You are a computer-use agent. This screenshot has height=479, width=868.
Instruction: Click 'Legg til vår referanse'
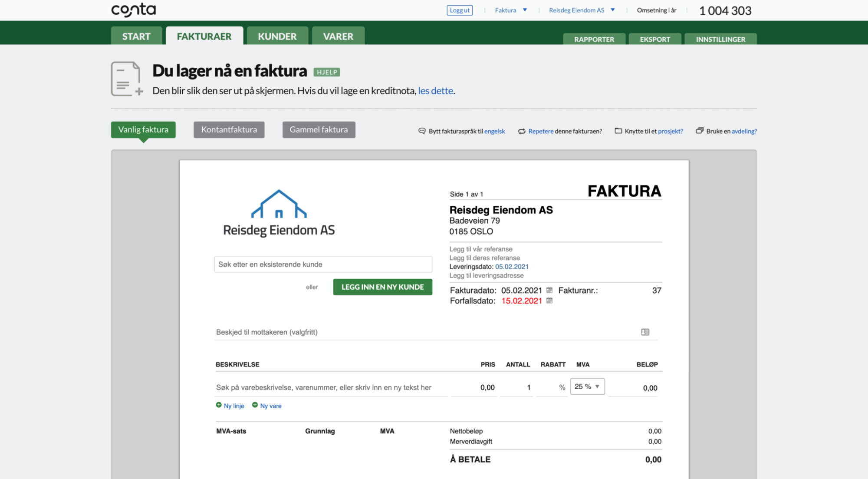481,249
